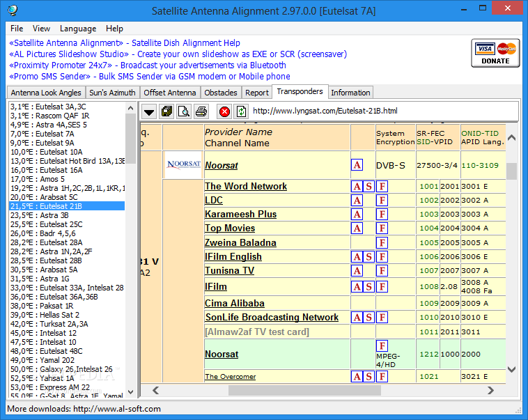The image size is (528, 420).
Task: Open Promo SMS Sender link
Action: pos(150,77)
